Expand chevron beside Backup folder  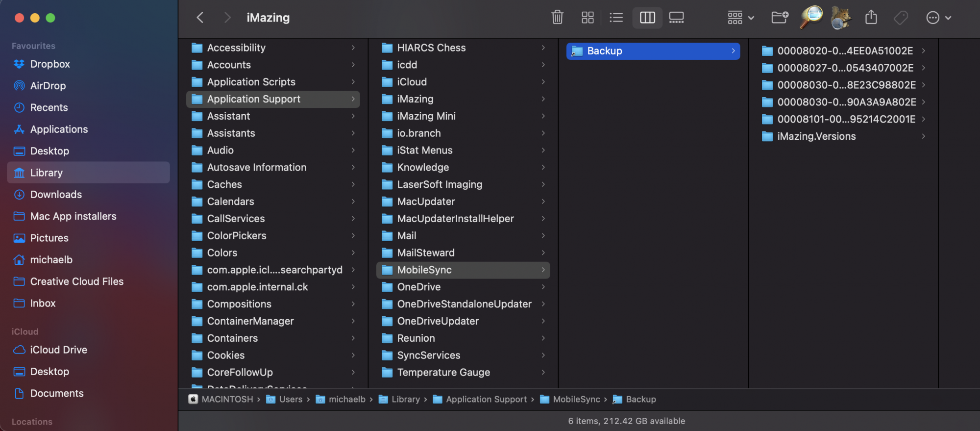click(x=733, y=51)
